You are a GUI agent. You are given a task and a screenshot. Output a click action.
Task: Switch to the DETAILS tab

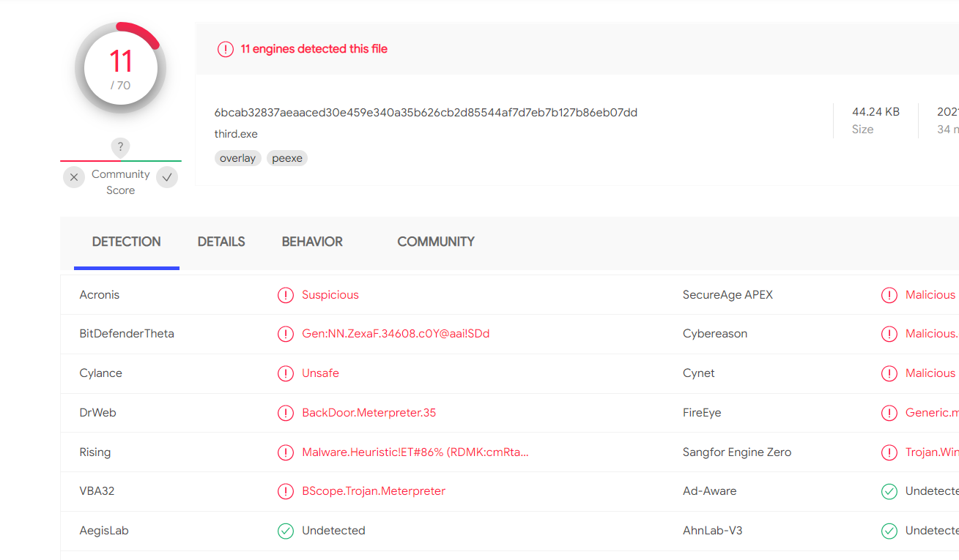point(221,242)
